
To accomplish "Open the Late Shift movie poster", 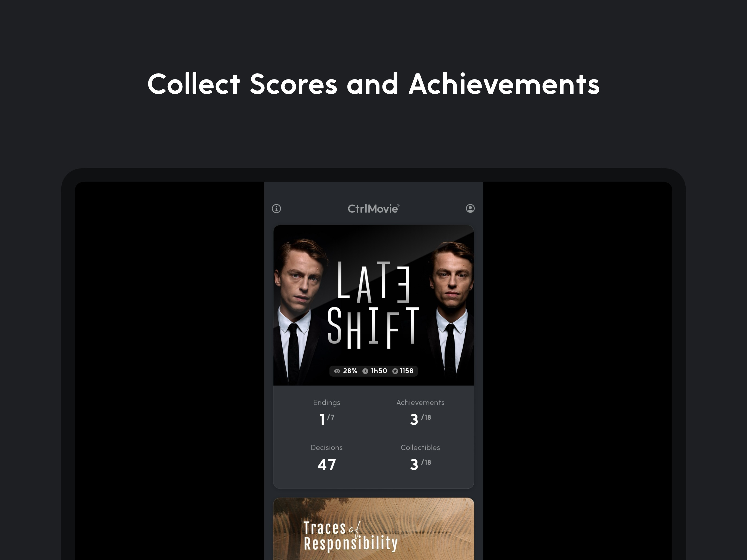I will tap(373, 305).
